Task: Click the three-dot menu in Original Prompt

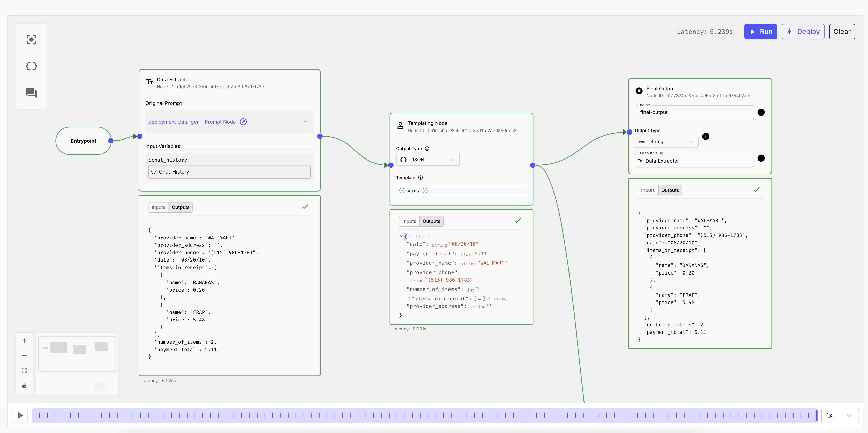Action: coord(305,122)
